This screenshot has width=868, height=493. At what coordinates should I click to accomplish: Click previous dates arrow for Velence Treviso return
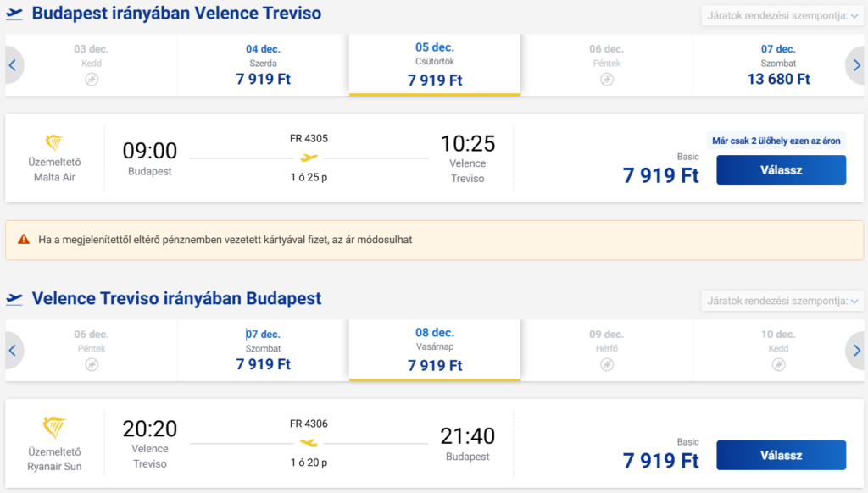[14, 350]
